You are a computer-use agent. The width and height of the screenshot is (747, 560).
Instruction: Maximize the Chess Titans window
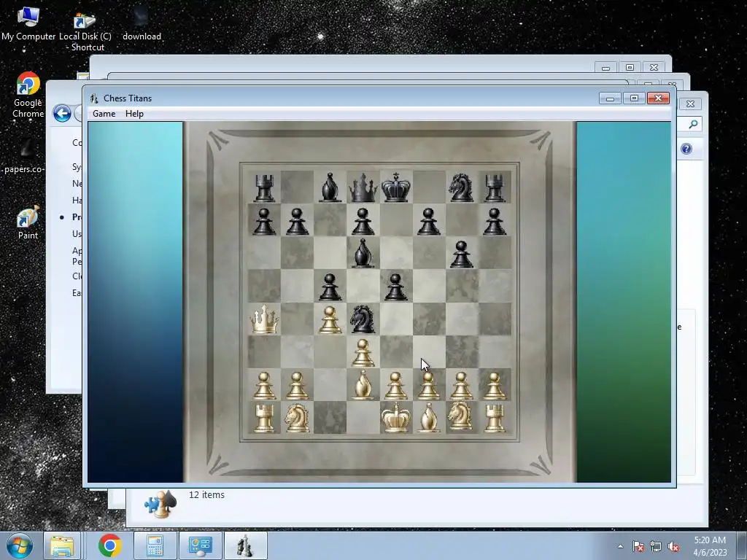tap(634, 98)
